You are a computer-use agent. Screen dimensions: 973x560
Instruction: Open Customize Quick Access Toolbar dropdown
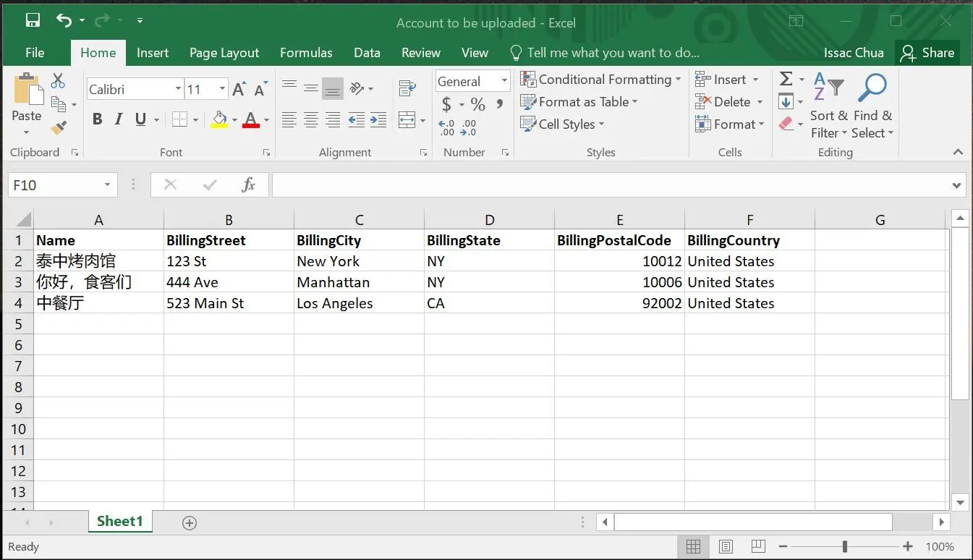[140, 20]
